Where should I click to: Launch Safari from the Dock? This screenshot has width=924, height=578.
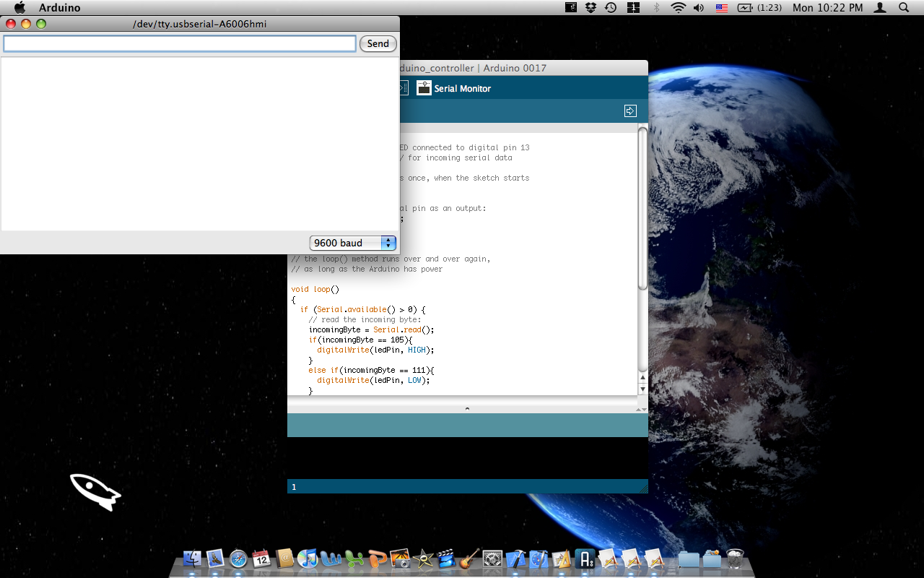coord(238,558)
